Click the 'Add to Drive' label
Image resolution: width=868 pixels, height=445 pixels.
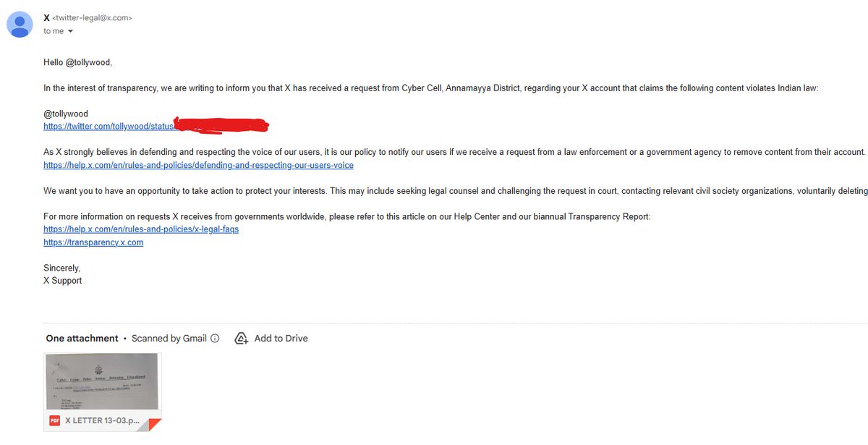tap(281, 338)
